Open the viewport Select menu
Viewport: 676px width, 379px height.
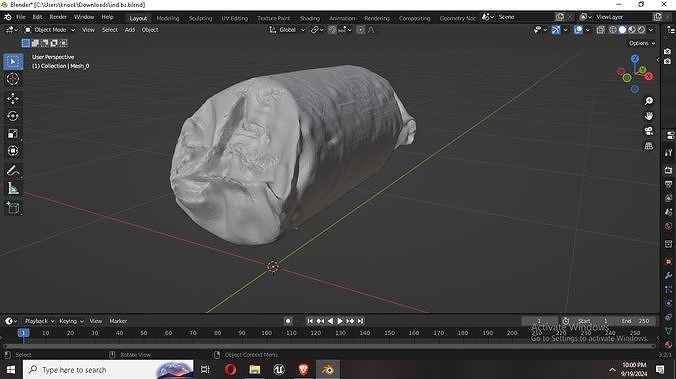click(x=110, y=30)
